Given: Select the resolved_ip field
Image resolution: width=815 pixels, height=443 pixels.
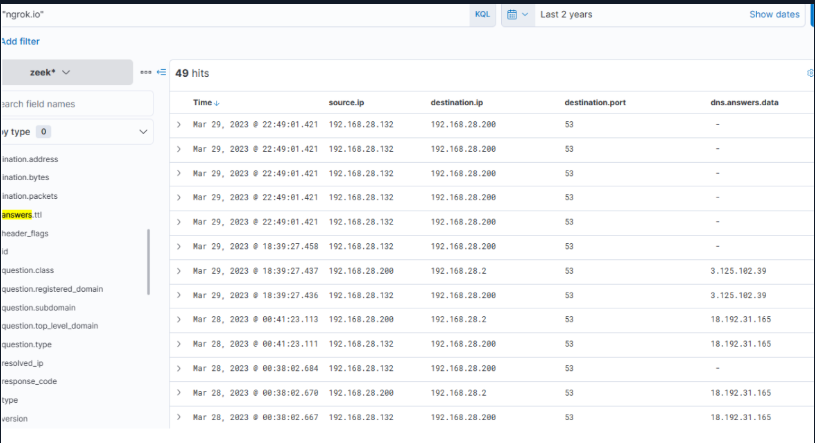Looking at the screenshot, I should [22, 363].
